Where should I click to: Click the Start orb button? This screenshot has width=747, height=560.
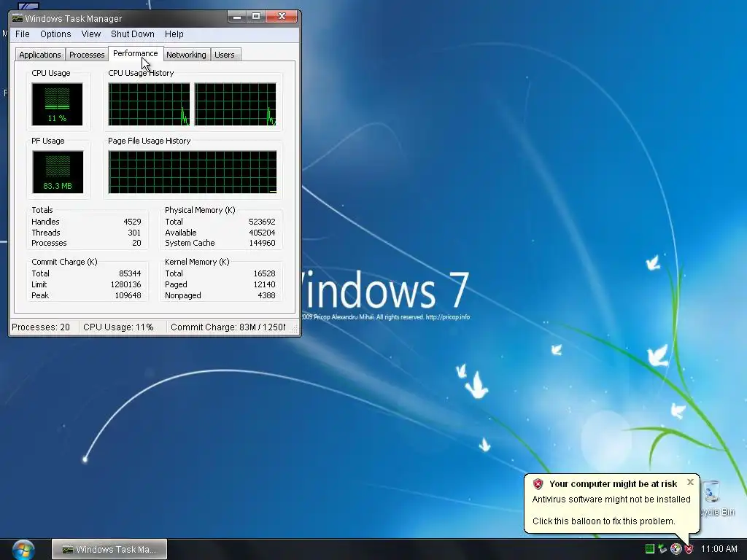(23, 550)
